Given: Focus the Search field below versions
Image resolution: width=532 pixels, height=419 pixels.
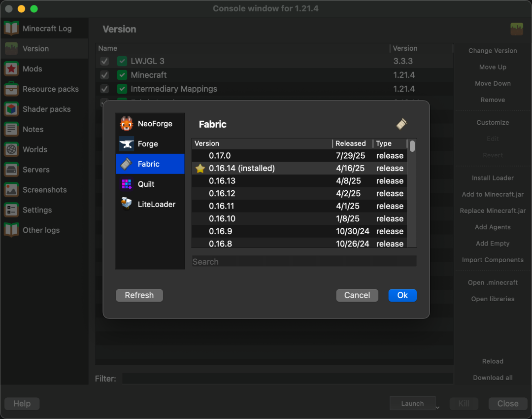Looking at the screenshot, I should 304,262.
